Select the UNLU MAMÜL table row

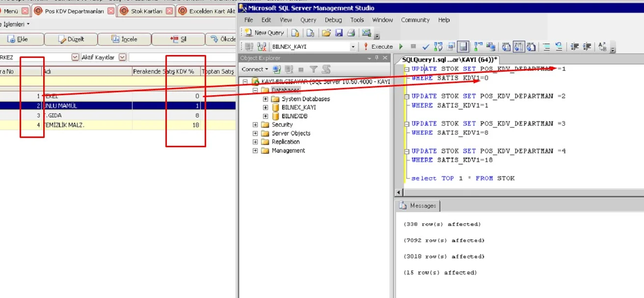118,106
